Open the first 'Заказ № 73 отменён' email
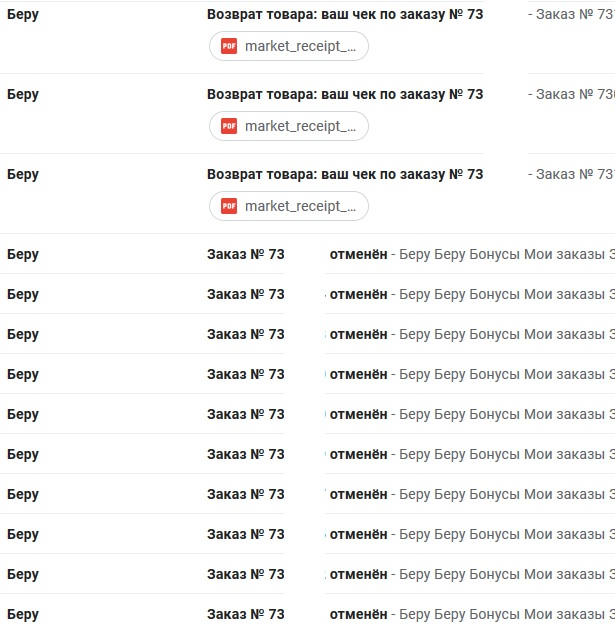The height and width of the screenshot is (633, 615). 307,254
